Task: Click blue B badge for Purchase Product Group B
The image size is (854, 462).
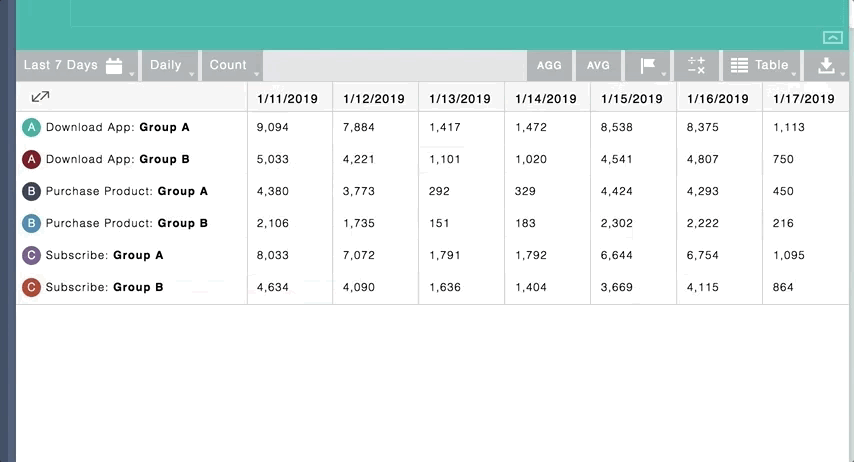Action: 32,223
